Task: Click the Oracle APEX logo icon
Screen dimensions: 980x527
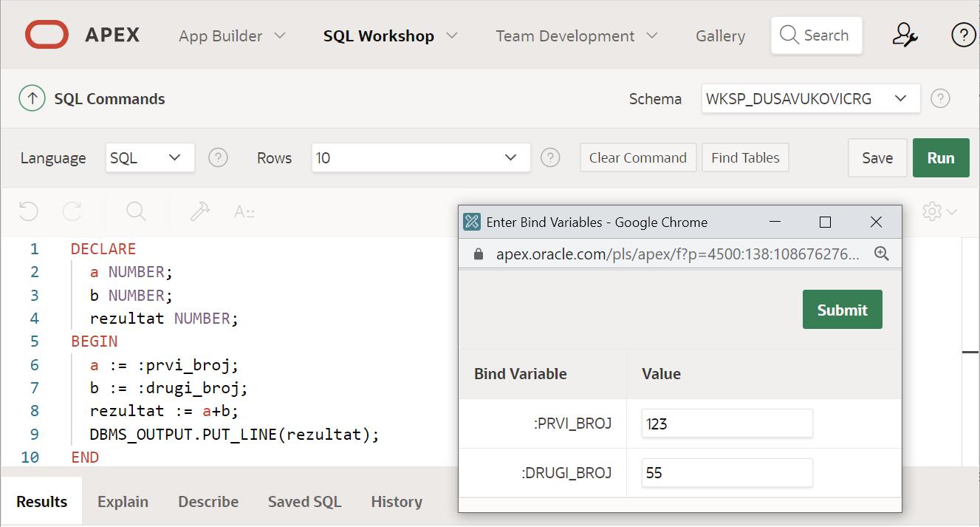Action: click(x=47, y=35)
